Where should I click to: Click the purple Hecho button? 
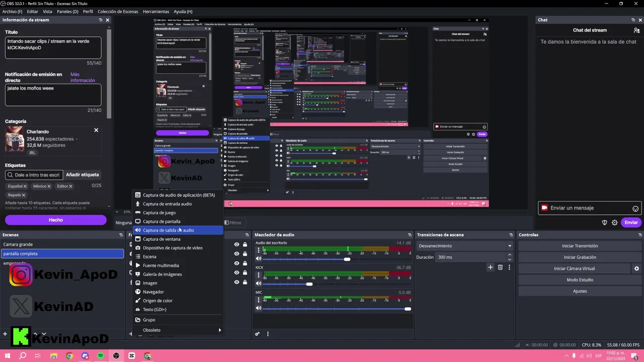pos(56,220)
